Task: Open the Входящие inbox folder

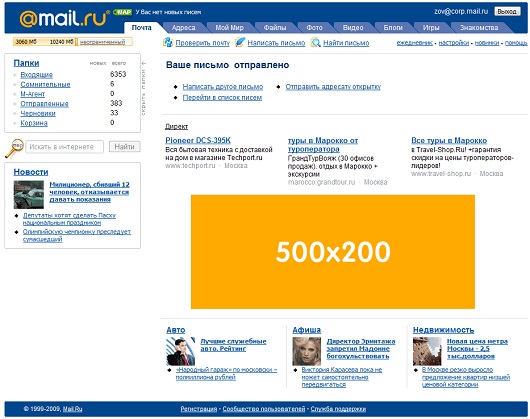Action: pos(37,75)
